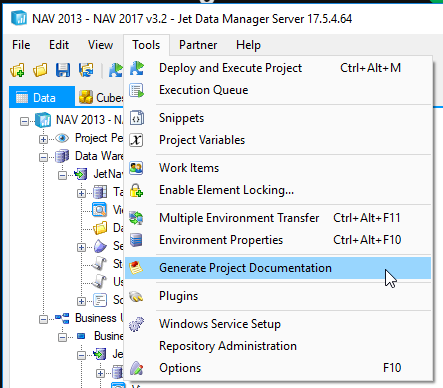Click the Project Variables x icon
Viewport: 443px width, 388px height.
click(136, 140)
